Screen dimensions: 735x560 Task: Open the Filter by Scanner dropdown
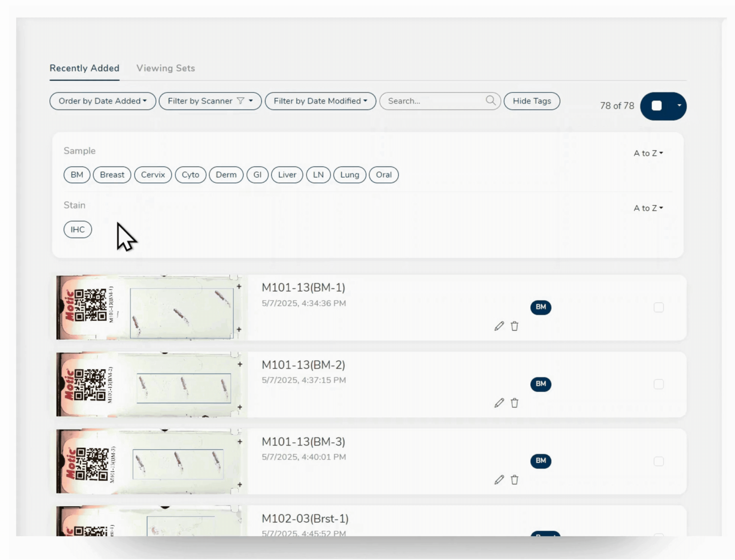click(210, 101)
